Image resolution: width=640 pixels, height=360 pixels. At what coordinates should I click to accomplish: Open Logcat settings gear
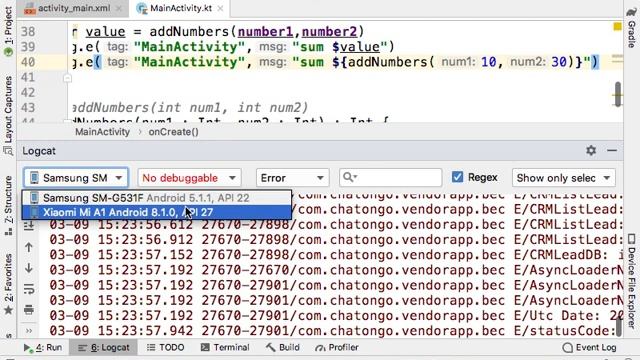point(591,151)
